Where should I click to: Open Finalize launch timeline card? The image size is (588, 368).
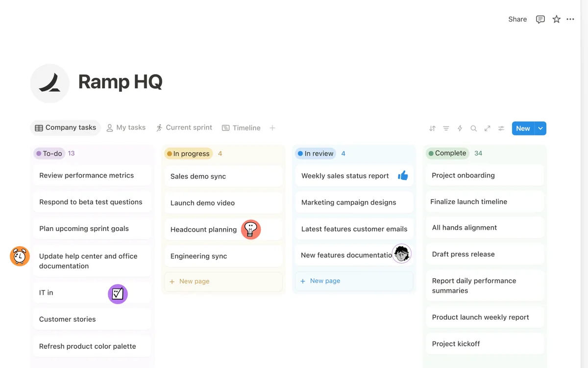[x=485, y=202]
